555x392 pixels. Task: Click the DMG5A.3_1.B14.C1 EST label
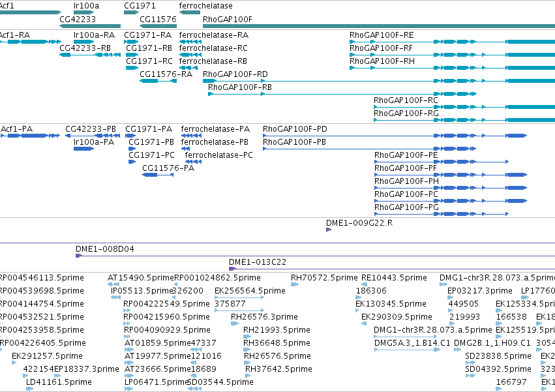[412, 344]
